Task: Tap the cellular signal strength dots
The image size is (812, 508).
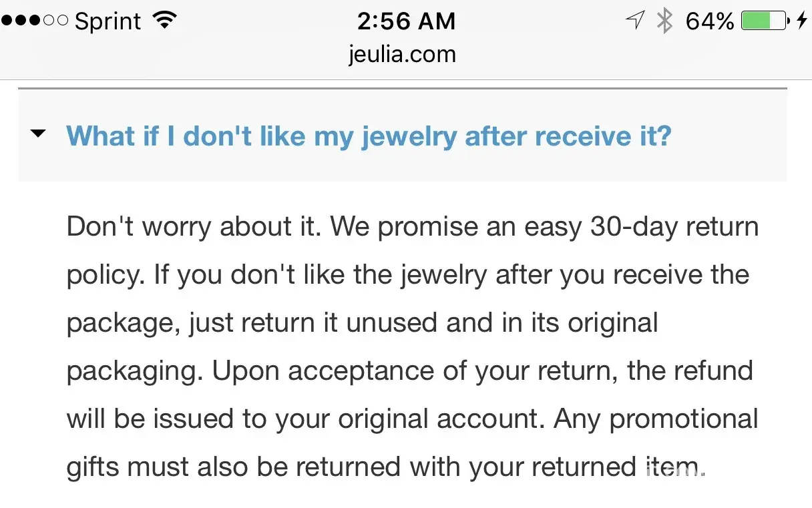Action: 35,21
